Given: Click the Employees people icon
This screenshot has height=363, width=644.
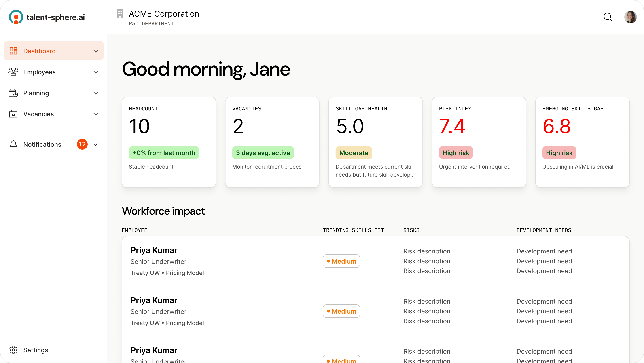Looking at the screenshot, I should point(13,72).
